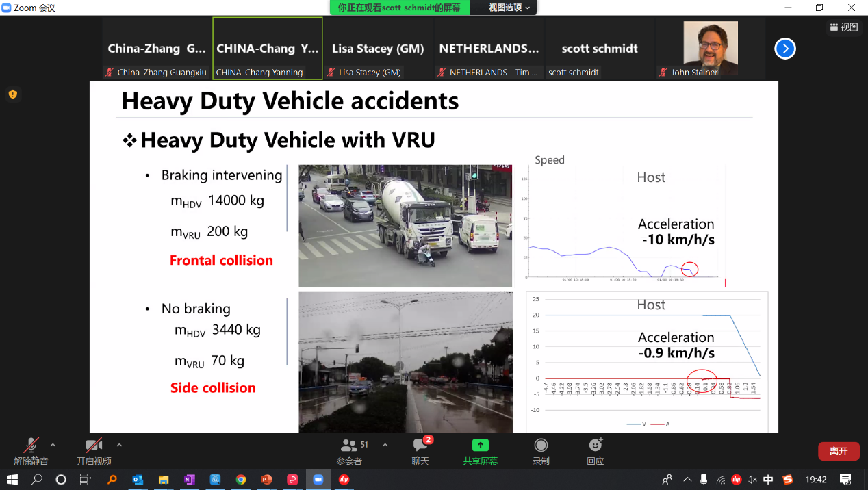Open the 聊天 chat panel
Viewport: 868px width, 490px height.
coord(420,450)
